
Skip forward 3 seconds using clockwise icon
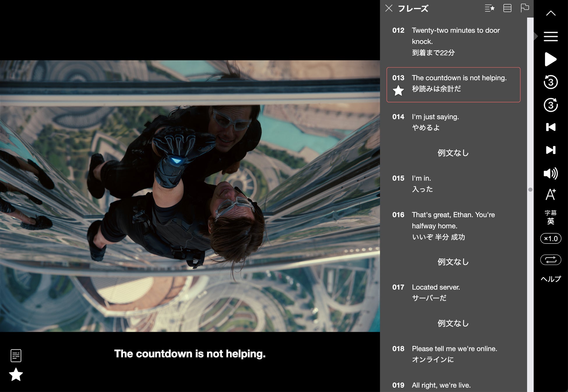[x=550, y=105]
